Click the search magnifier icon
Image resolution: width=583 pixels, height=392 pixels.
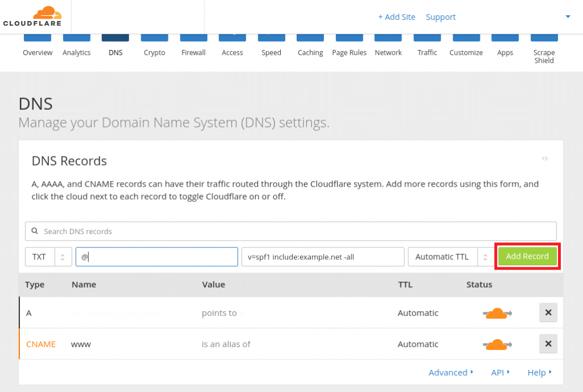pyautogui.click(x=35, y=231)
